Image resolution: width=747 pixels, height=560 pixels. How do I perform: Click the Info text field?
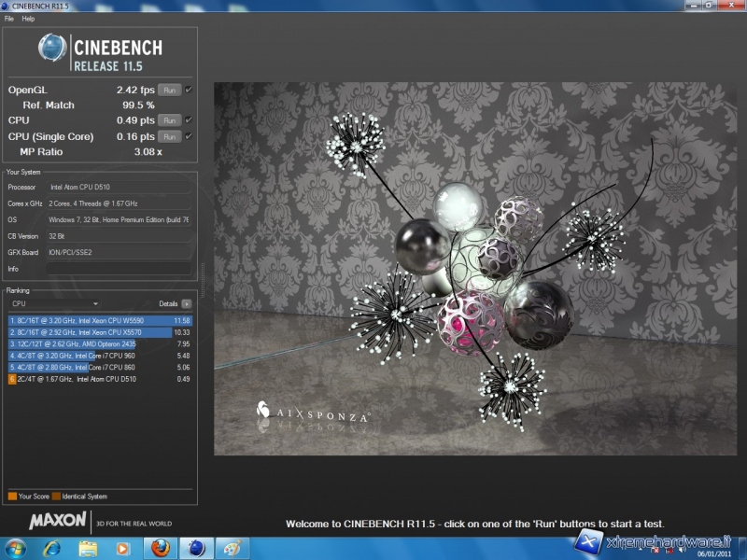coord(119,269)
